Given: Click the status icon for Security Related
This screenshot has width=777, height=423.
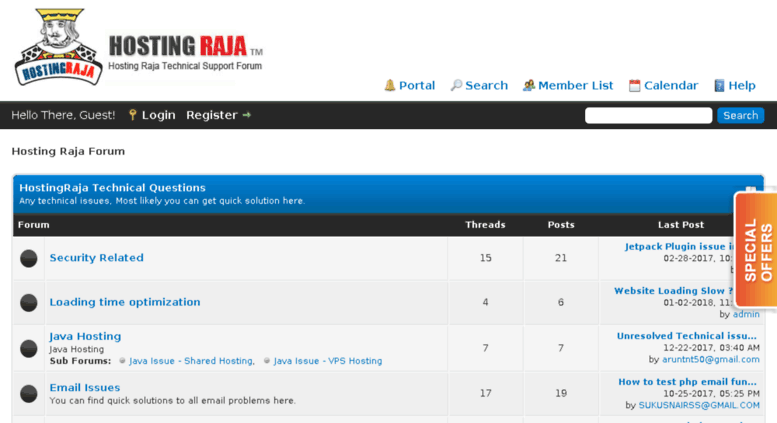Looking at the screenshot, I should coord(29,258).
